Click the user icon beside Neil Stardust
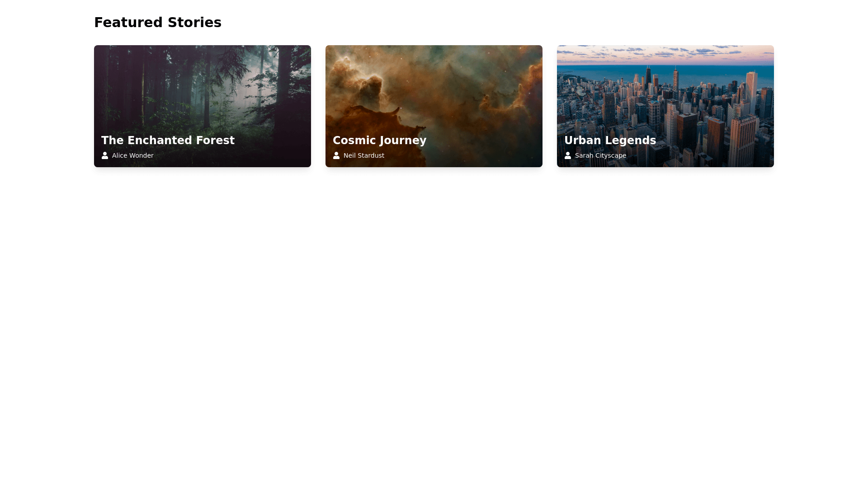The height and width of the screenshot is (488, 868). point(336,155)
